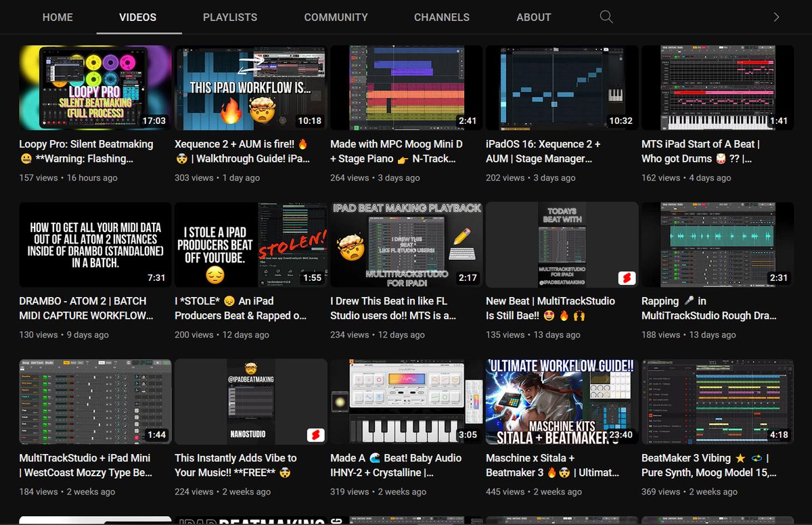Image resolution: width=812 pixels, height=525 pixels.
Task: Select the VIDEOS tab
Action: 138,17
